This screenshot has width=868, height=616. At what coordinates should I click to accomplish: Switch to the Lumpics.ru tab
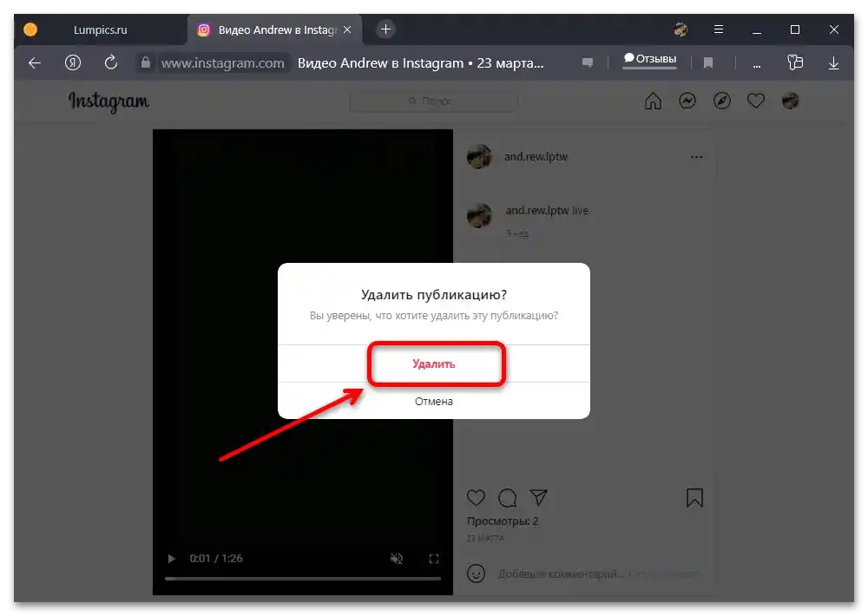(x=100, y=29)
